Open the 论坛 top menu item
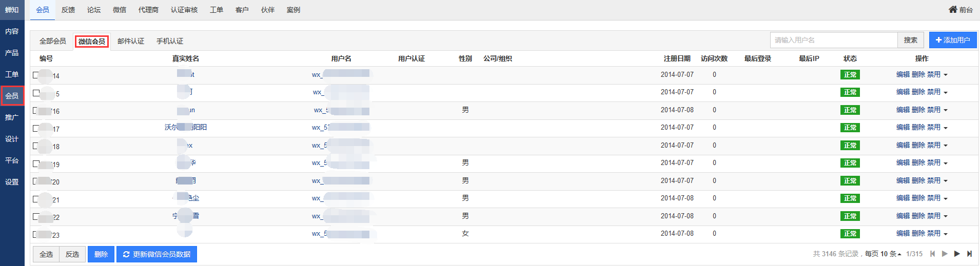The image size is (980, 266). [x=94, y=10]
